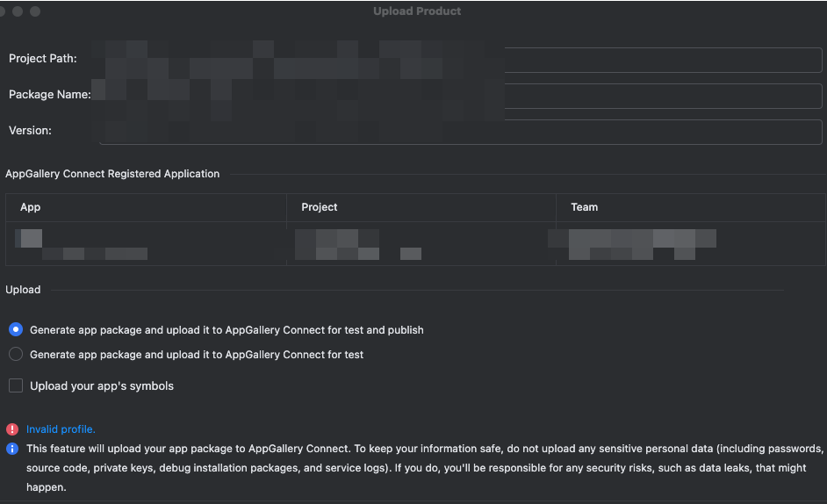
Task: Click the data safety notice paragraph
Action: coord(425,468)
